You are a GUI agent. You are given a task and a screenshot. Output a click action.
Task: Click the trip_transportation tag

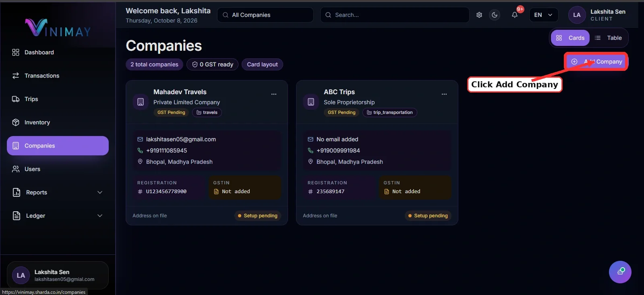click(x=390, y=112)
